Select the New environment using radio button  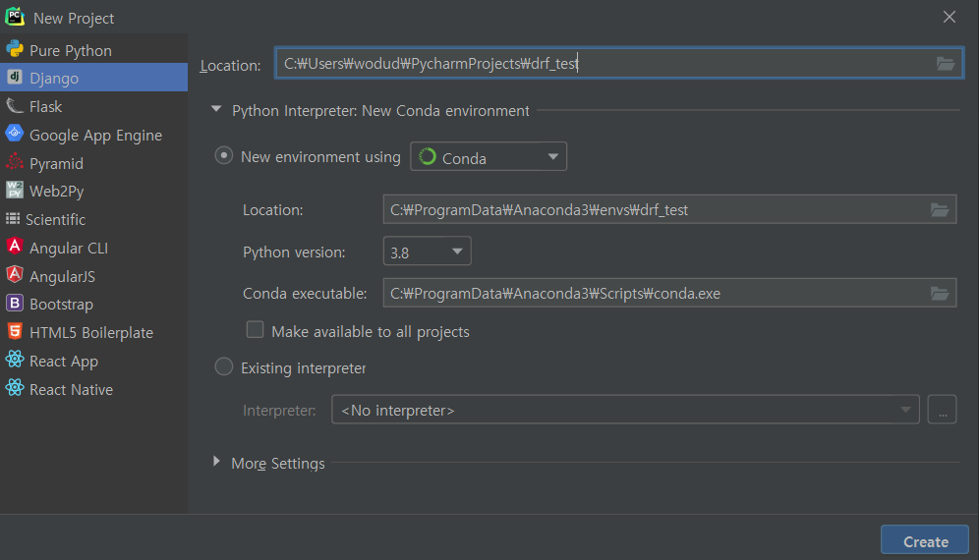(224, 156)
